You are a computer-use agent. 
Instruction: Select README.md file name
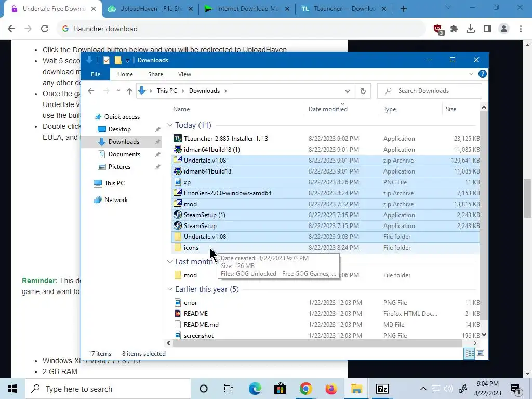coord(201,325)
